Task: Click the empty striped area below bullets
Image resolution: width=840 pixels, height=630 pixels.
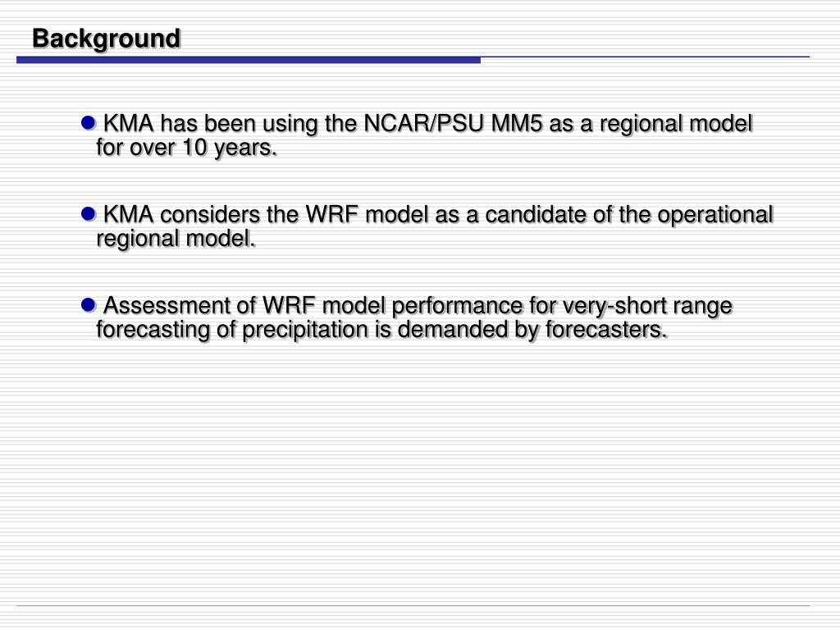Action: (x=420, y=472)
